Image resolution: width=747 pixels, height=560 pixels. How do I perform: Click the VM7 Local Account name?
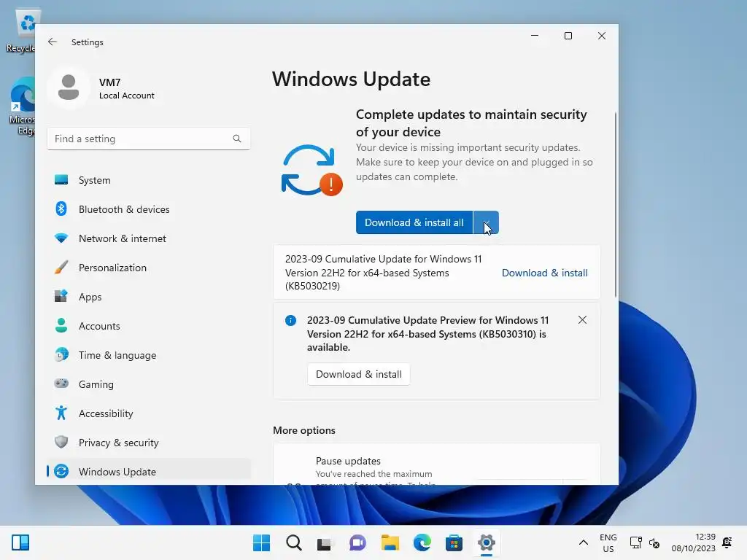[x=126, y=88]
